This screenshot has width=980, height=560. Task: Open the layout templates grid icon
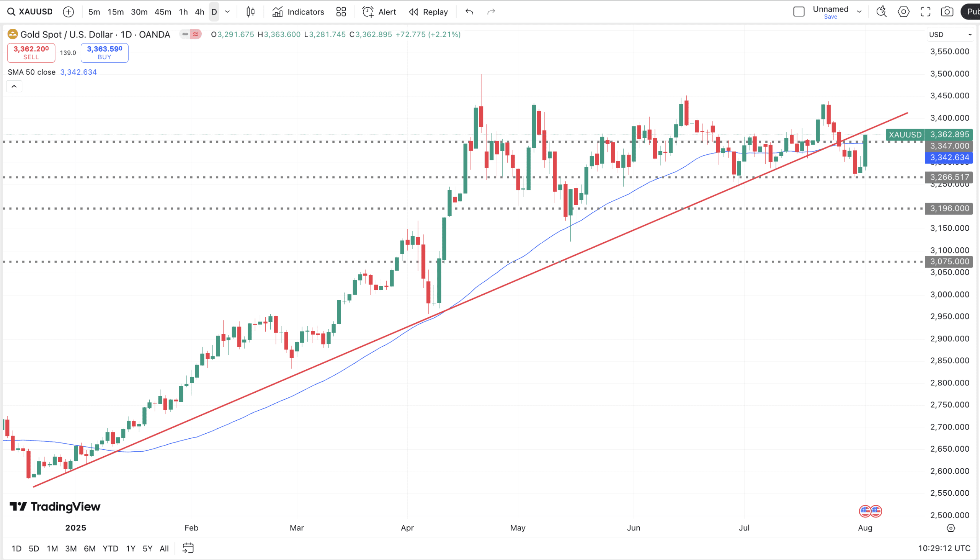[341, 12]
